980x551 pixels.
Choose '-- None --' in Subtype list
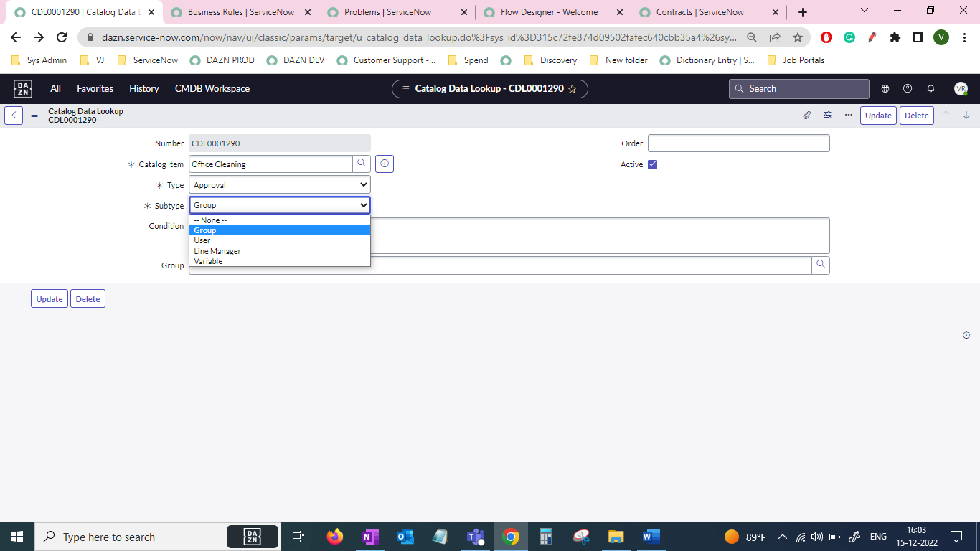click(x=280, y=220)
